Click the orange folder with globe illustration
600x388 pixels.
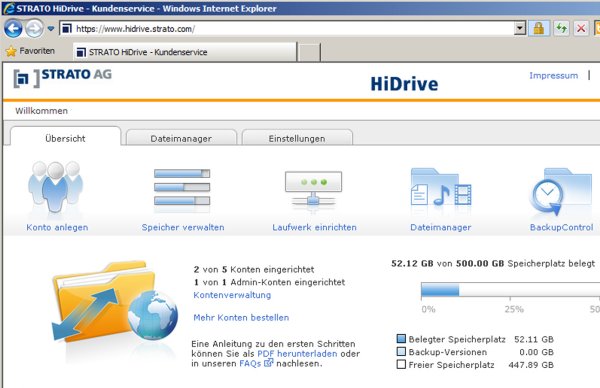(x=114, y=301)
